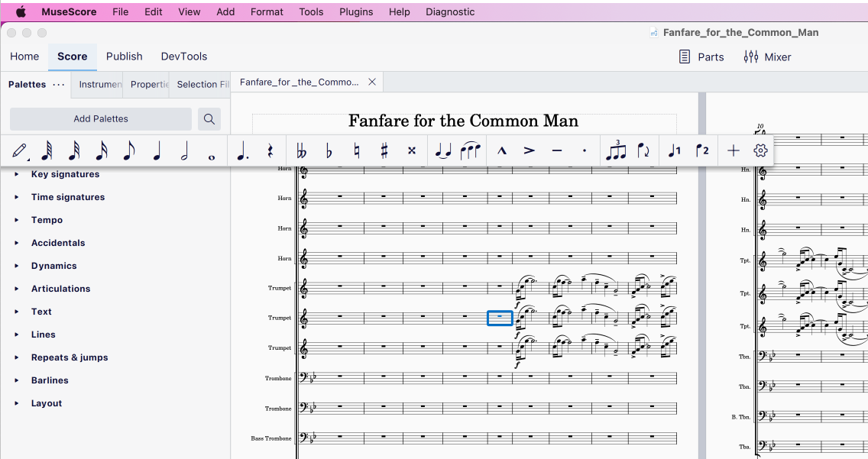Switch to voice 1
868x459 pixels.
pyautogui.click(x=674, y=150)
